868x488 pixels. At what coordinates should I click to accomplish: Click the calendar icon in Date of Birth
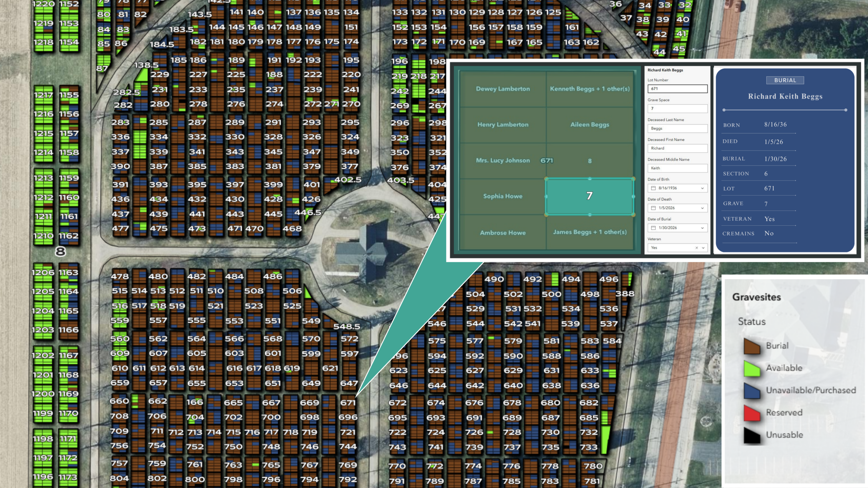tap(653, 188)
